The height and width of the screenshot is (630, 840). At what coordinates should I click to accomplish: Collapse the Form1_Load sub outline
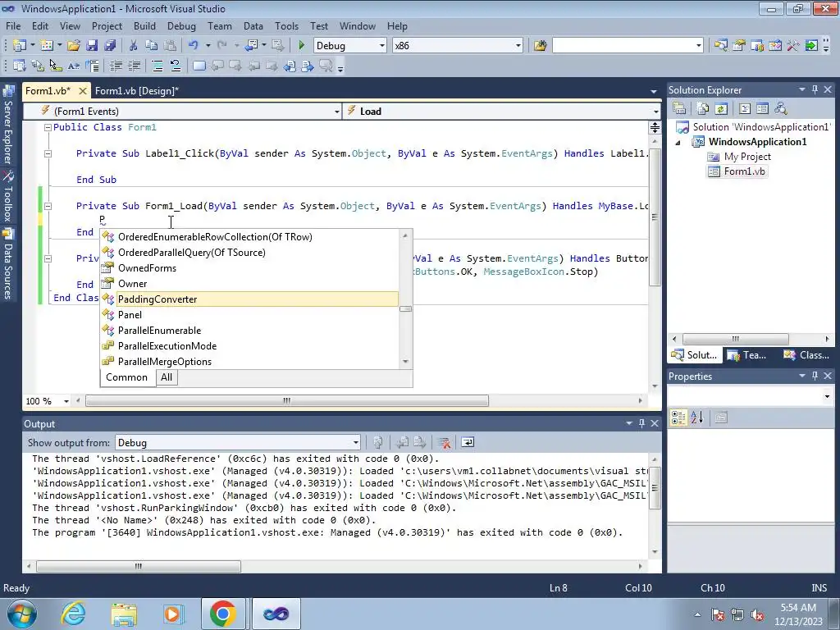point(48,206)
